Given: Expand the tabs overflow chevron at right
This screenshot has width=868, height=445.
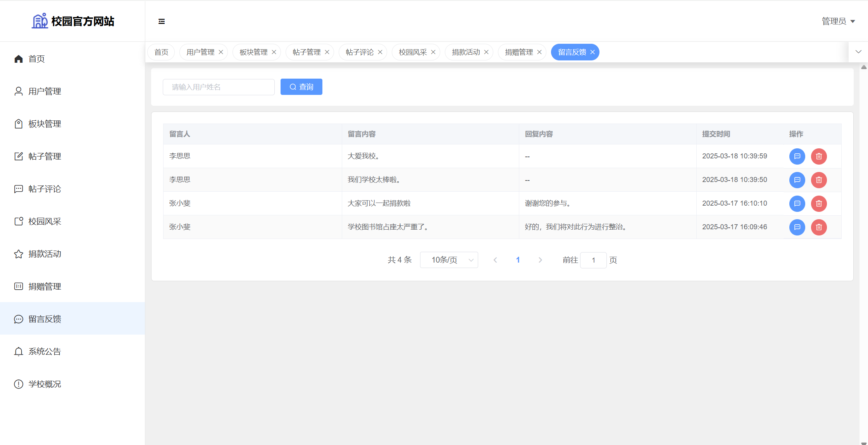Looking at the screenshot, I should click(x=858, y=52).
